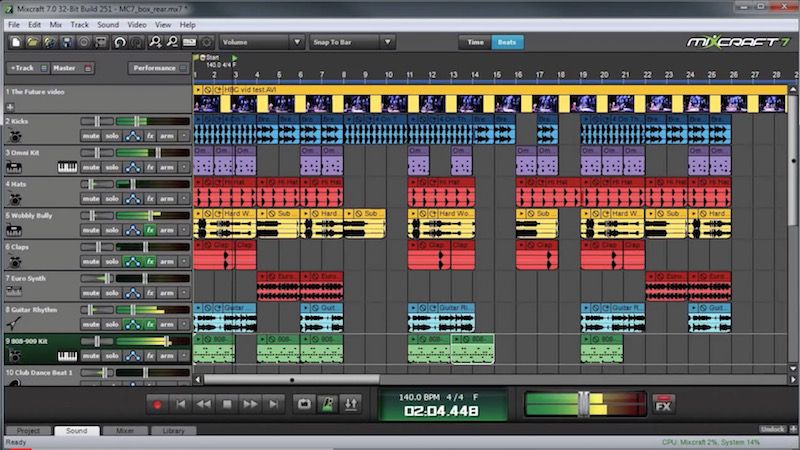Arm the Hats track for recording

pos(166,199)
